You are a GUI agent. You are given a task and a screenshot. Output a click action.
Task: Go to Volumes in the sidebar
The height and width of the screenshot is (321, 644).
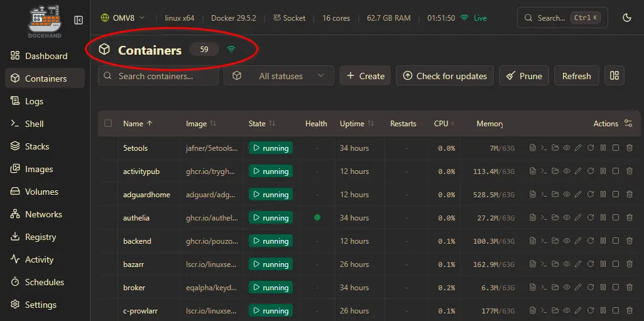[x=45, y=192]
